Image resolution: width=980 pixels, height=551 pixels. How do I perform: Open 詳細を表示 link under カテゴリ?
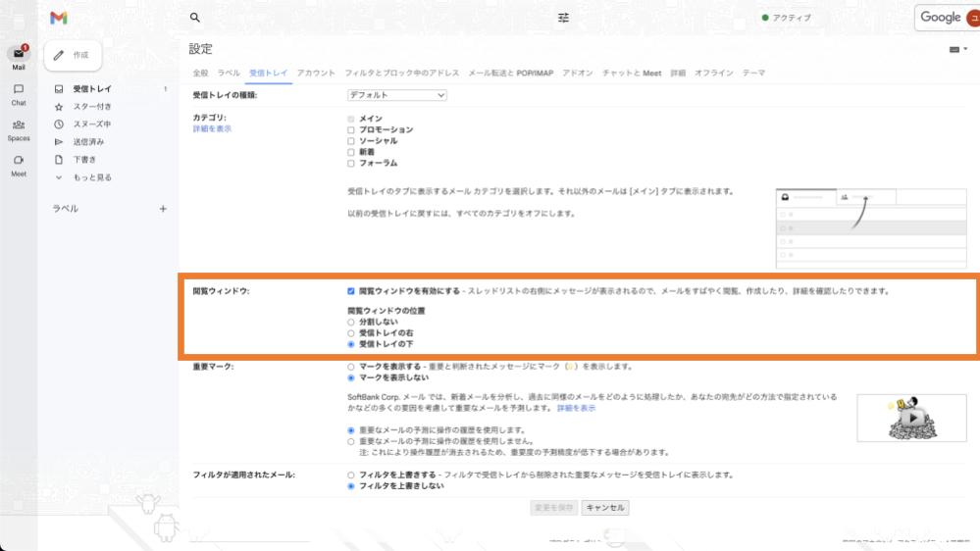click(212, 128)
